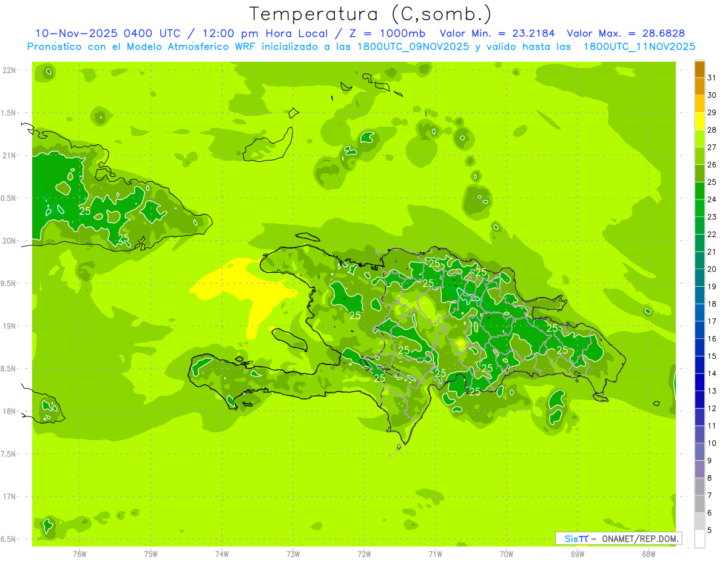Screen dimensions: 728x562
Task: Click the colorbar label "17"
Action: pyautogui.click(x=712, y=321)
